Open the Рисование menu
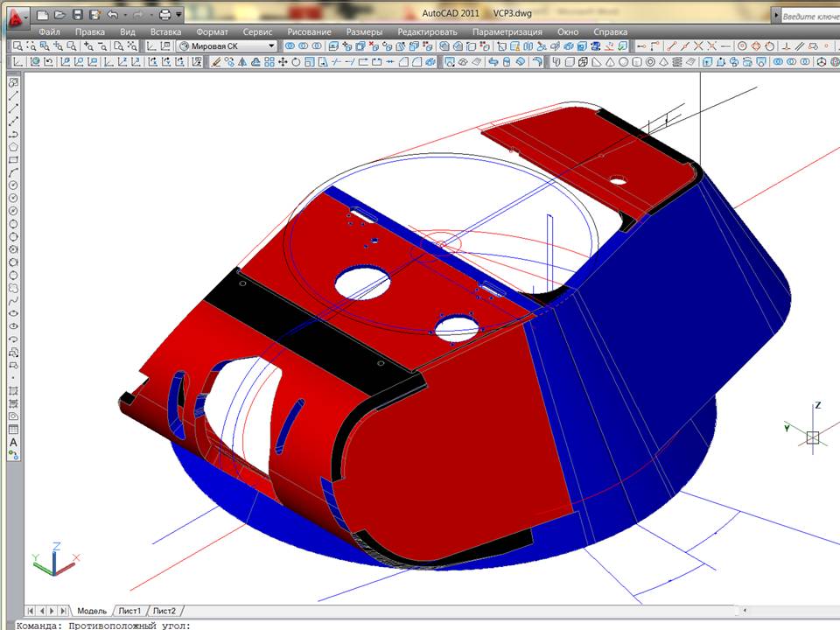The image size is (840, 630). click(309, 32)
